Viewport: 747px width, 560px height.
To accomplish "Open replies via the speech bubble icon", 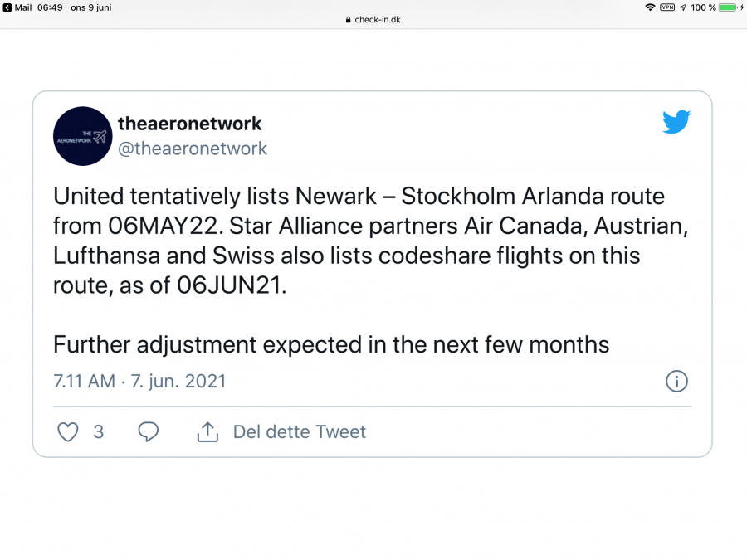I will point(149,431).
